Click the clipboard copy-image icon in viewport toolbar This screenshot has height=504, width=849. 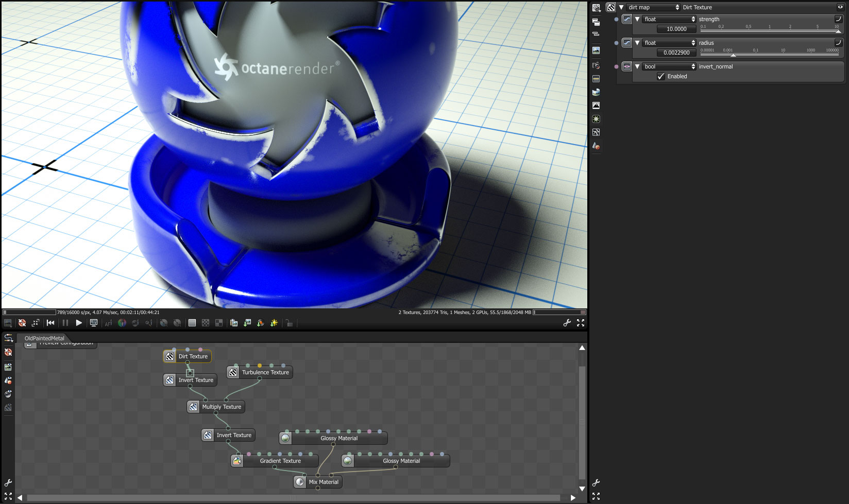tap(234, 323)
